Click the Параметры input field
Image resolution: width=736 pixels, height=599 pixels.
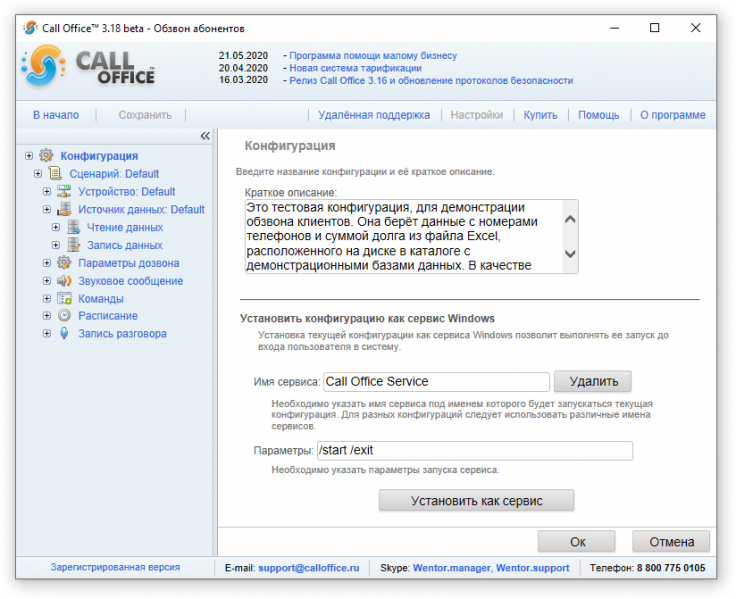475,451
